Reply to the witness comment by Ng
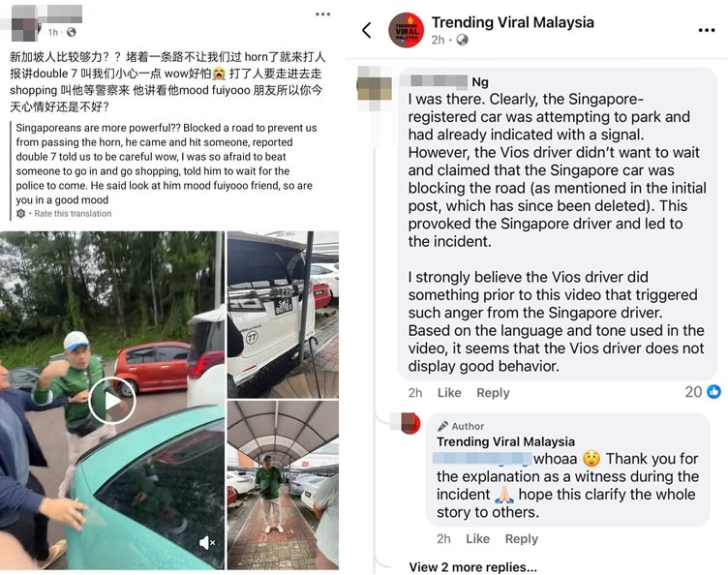Screen dimensions: 728x575 pos(493,393)
